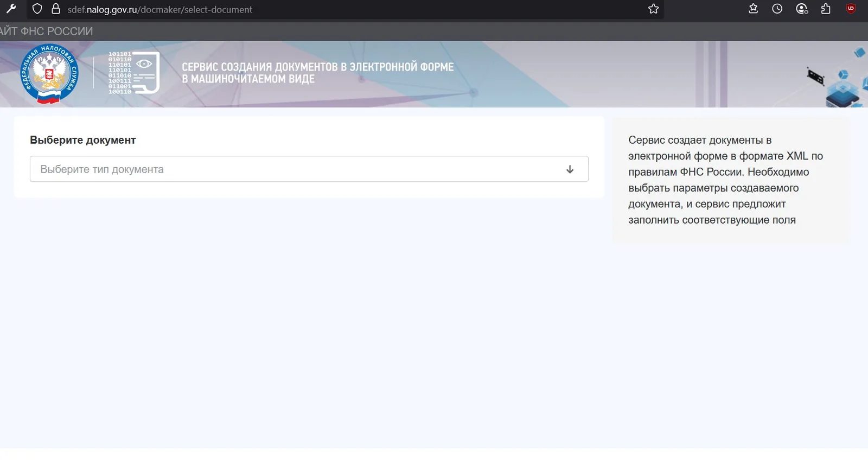Click the shield tracking protection icon
Image resolution: width=868 pixels, height=464 pixels.
(37, 9)
